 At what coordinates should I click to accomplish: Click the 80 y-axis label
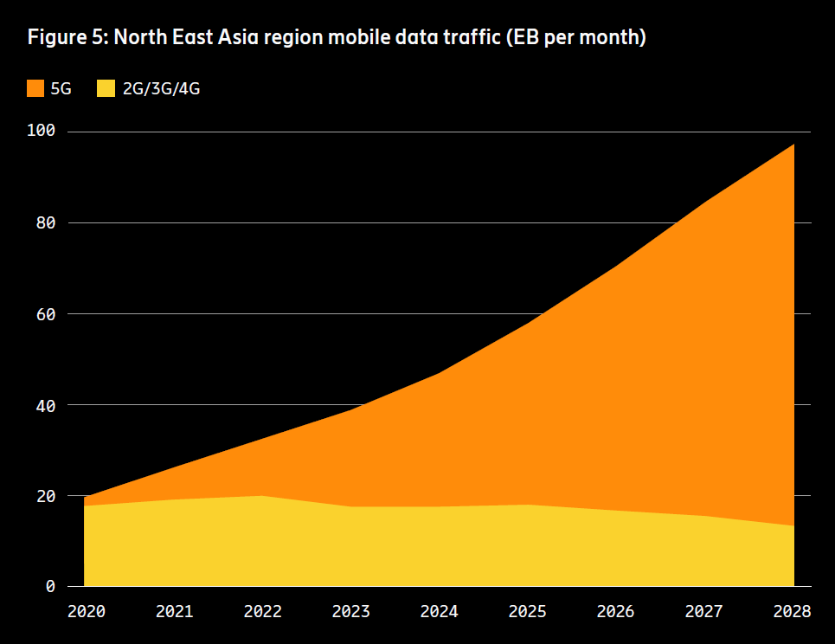pos(45,222)
